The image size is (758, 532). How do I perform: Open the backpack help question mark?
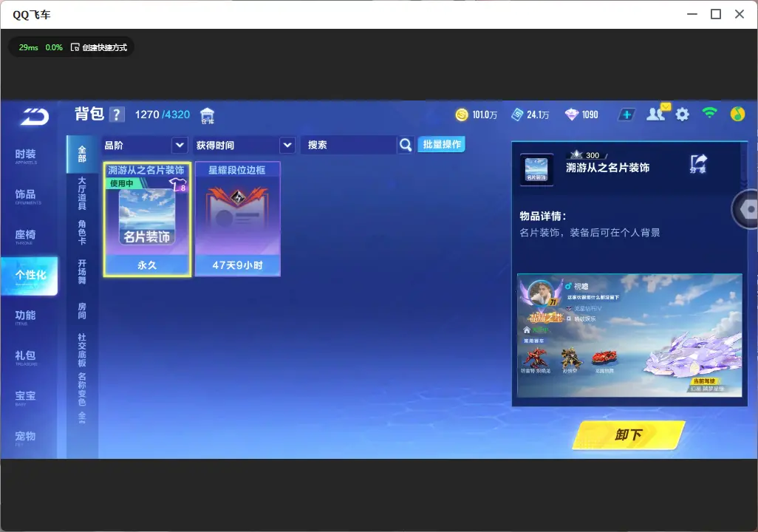117,115
